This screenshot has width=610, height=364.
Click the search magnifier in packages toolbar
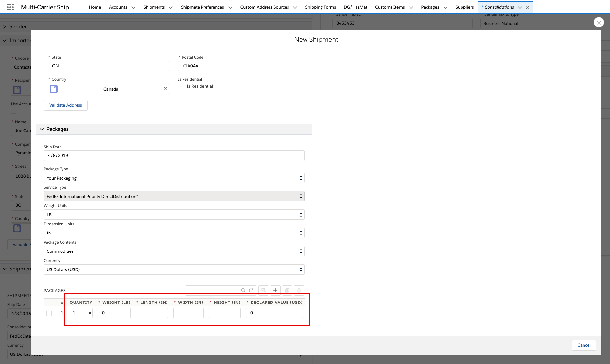[243, 290]
